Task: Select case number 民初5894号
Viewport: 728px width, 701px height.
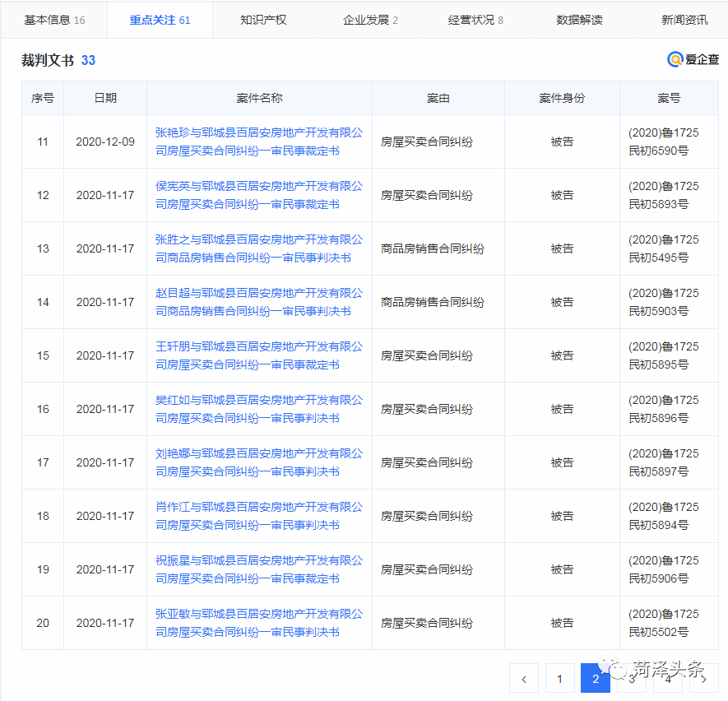Action: (x=658, y=525)
